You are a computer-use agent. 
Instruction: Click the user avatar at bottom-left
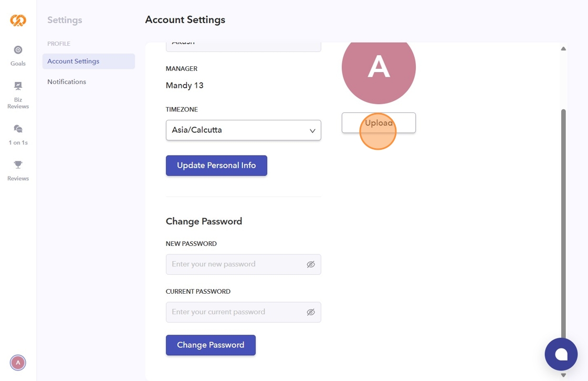[18, 362]
